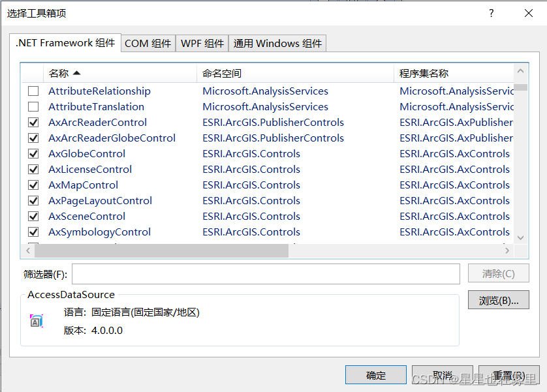Click the horizontal scrollbar right arrow
Viewport: 547px width, 392px height.
[x=507, y=250]
